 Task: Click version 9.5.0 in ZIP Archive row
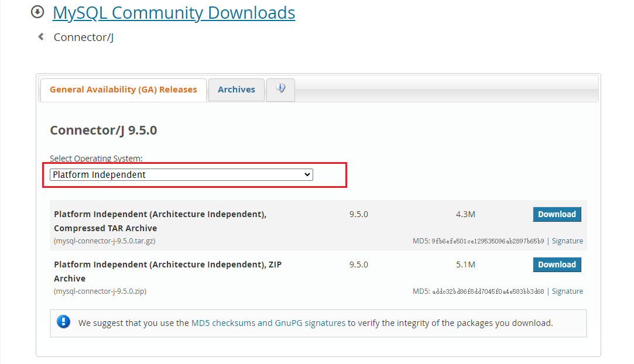click(x=359, y=265)
